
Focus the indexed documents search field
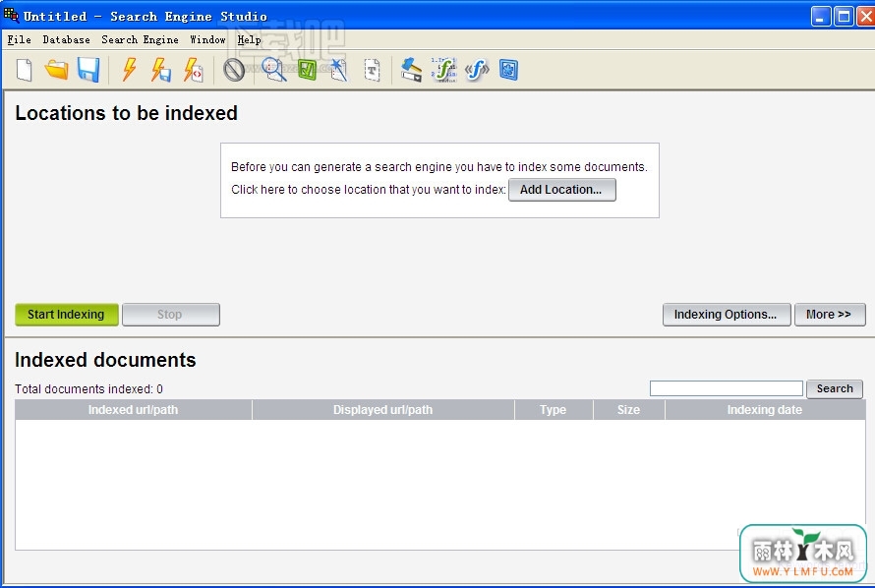726,388
